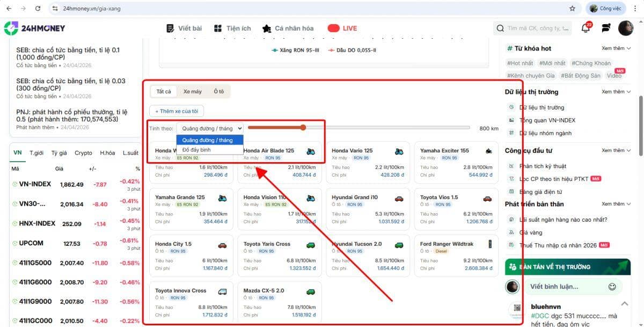Screen dimensions: 644x327
Task: Click the + Thêm xe của tôi button
Action: point(177,112)
